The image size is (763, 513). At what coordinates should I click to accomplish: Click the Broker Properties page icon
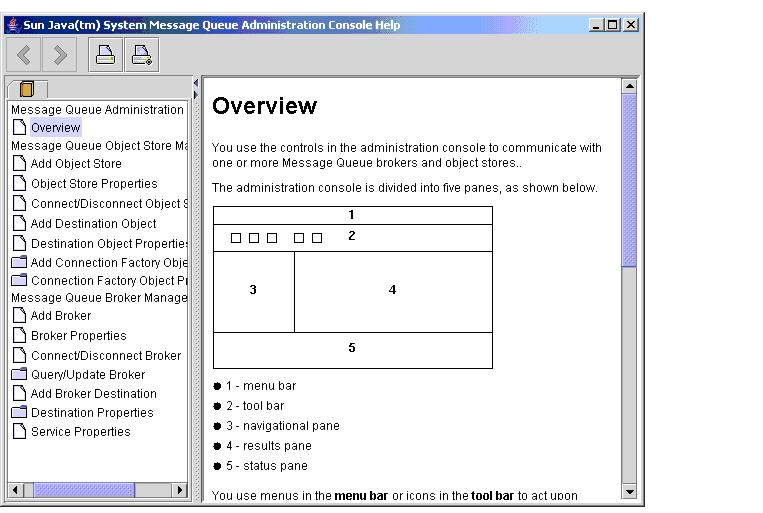click(19, 335)
